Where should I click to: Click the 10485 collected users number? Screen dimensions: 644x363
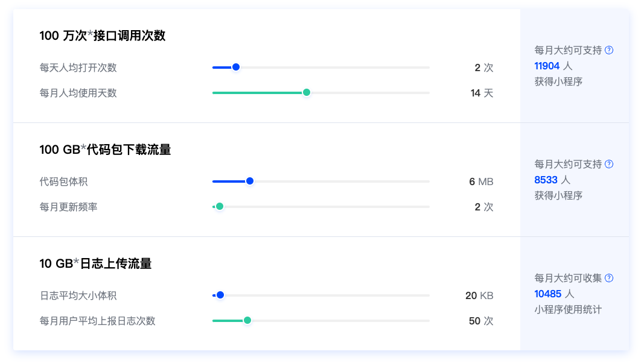click(x=547, y=294)
